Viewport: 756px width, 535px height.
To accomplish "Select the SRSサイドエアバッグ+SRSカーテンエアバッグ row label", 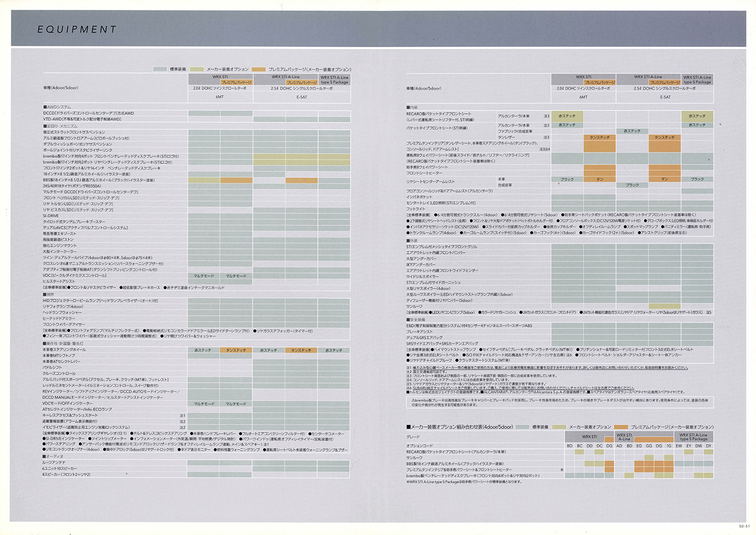I will pyautogui.click(x=442, y=344).
